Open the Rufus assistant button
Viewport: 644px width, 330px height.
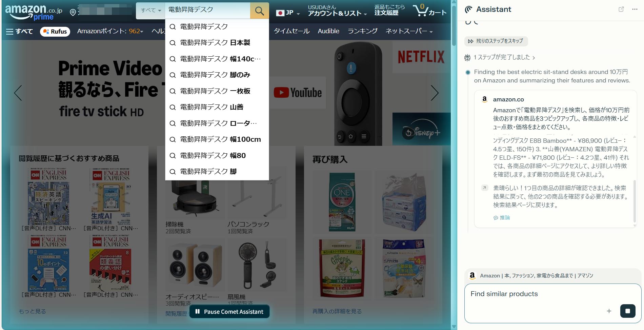point(55,32)
